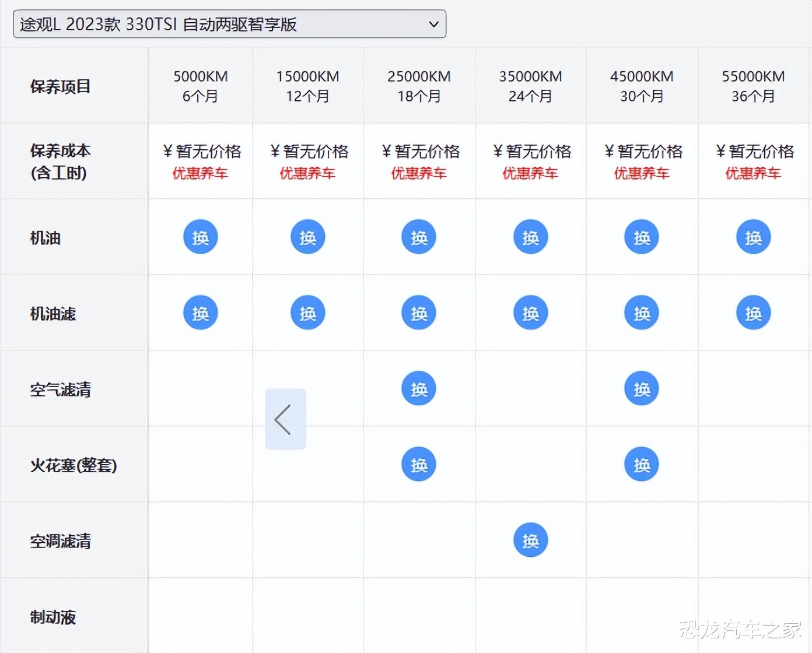The width and height of the screenshot is (812, 653).
Task: Click 机油滤 换 icon under 25000KM
Action: (x=419, y=313)
